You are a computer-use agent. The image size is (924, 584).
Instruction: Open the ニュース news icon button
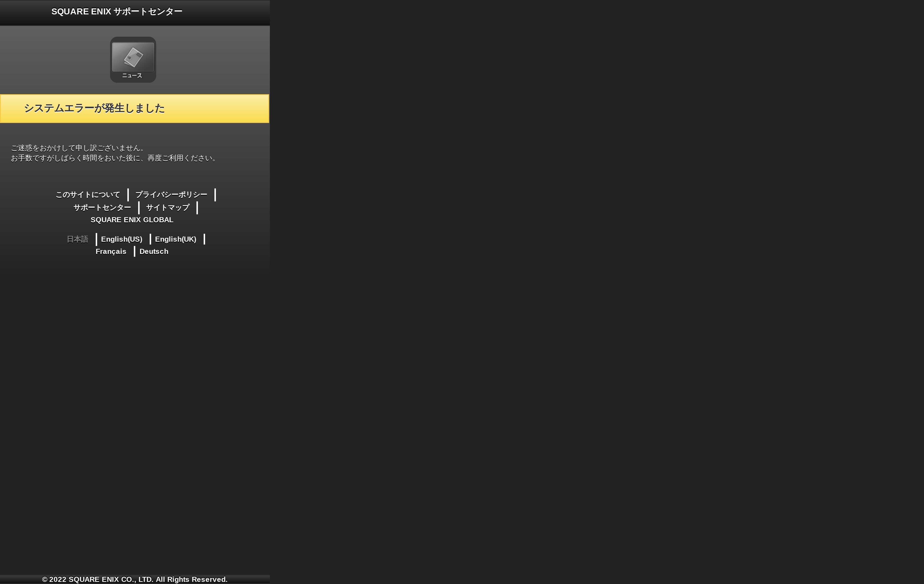(x=133, y=59)
